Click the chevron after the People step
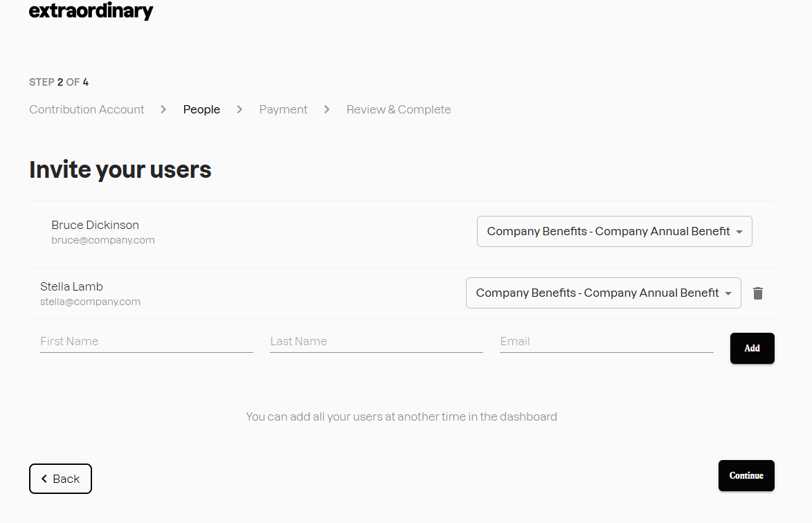Image resolution: width=812 pixels, height=523 pixels. click(240, 109)
